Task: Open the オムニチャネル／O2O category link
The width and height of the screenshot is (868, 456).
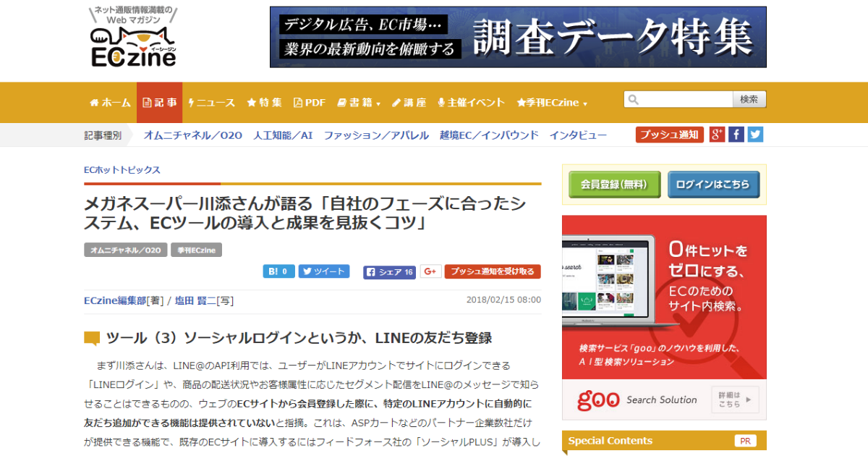Action: point(193,135)
